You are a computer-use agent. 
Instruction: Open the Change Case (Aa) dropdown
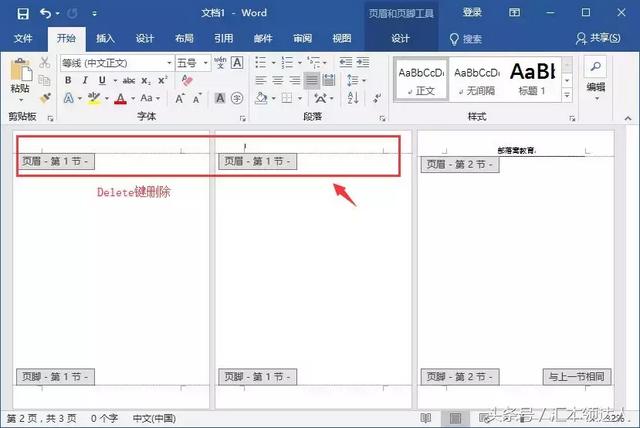click(x=150, y=98)
